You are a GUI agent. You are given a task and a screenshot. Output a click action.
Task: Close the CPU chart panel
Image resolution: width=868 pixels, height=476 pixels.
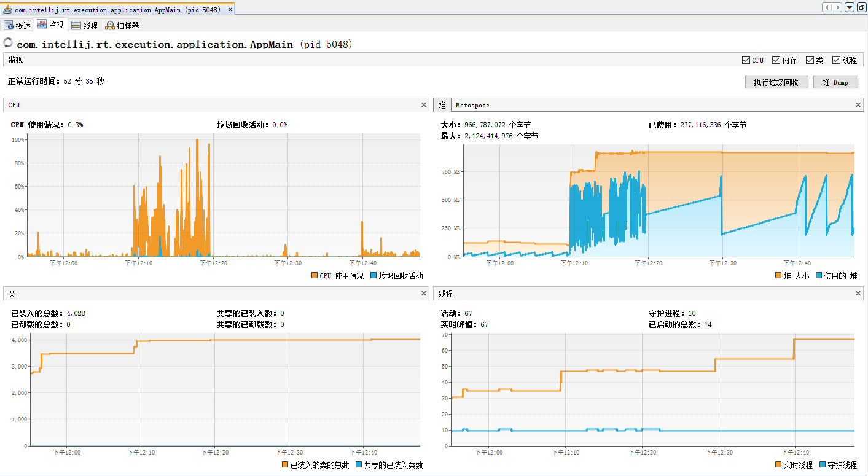point(424,105)
